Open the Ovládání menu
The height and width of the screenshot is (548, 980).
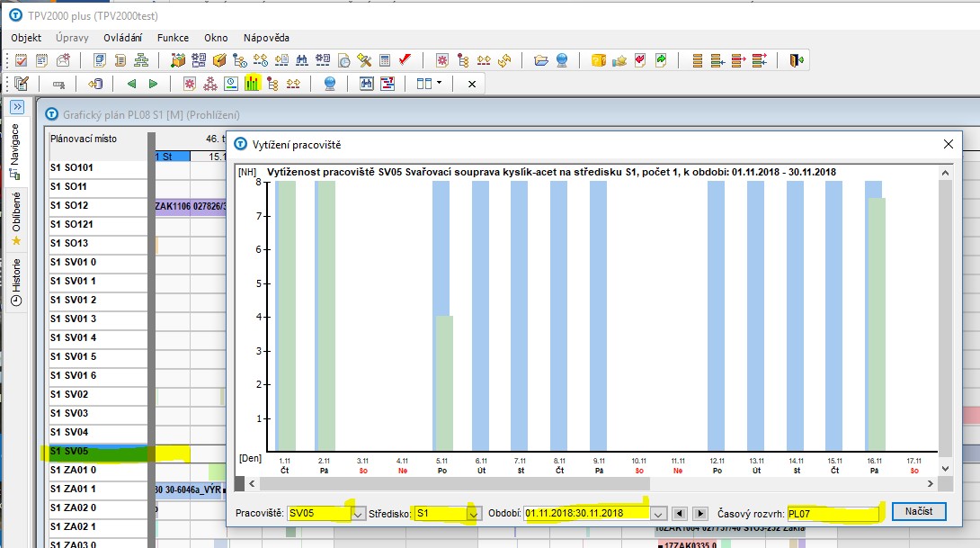point(122,38)
